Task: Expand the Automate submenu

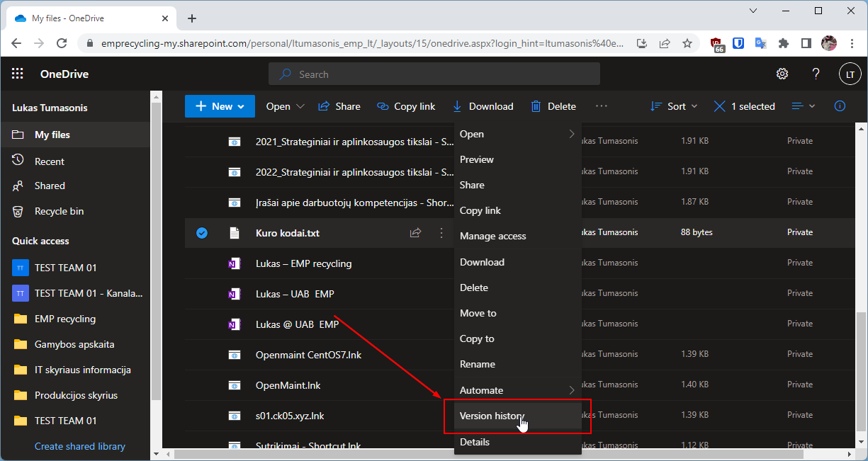Action: pyautogui.click(x=517, y=390)
